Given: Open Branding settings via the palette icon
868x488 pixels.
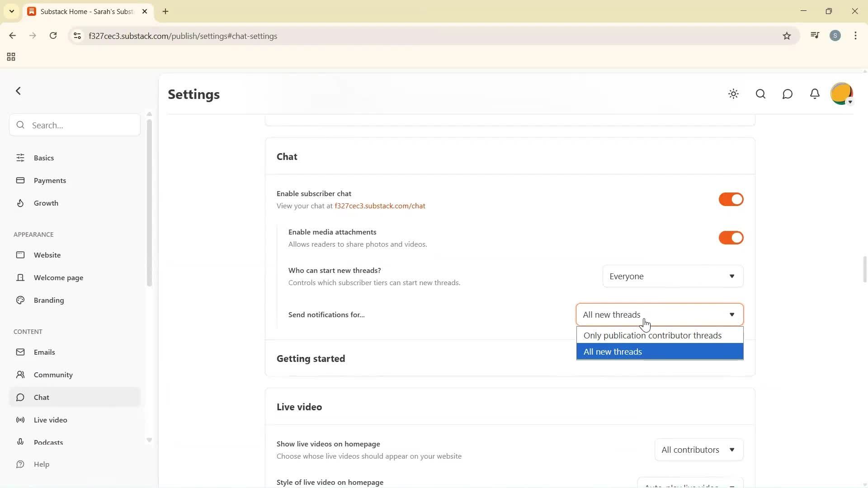Looking at the screenshot, I should 48,300.
